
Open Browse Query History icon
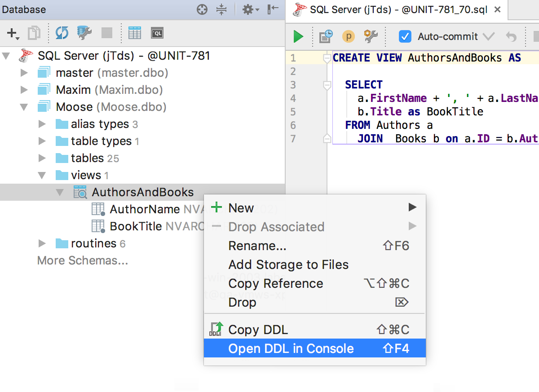[x=326, y=36]
